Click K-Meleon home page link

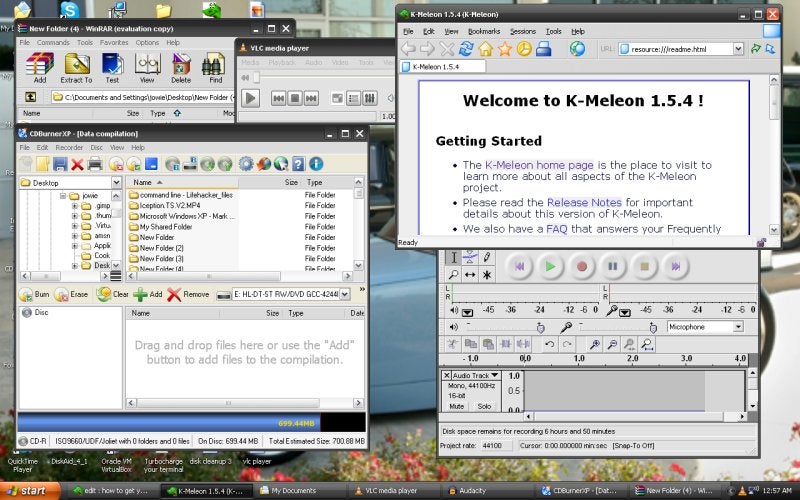539,165
